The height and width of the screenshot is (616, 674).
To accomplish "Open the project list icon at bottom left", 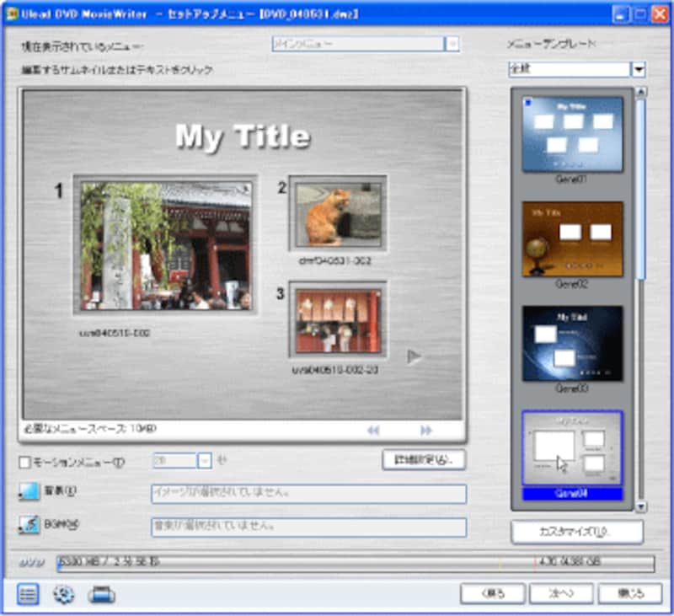I will pyautogui.click(x=28, y=594).
